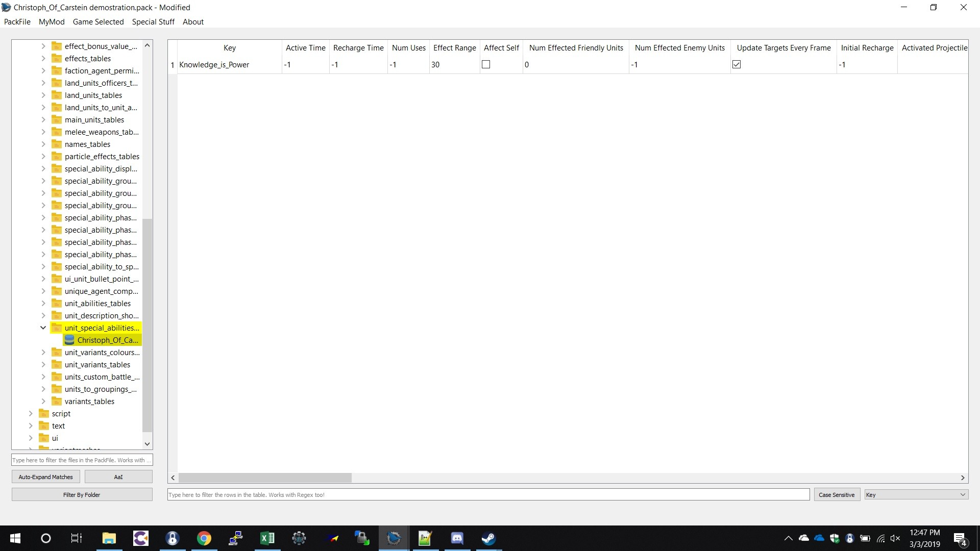Enable Case Sensitive search toggle
This screenshot has width=980, height=551.
(836, 494)
